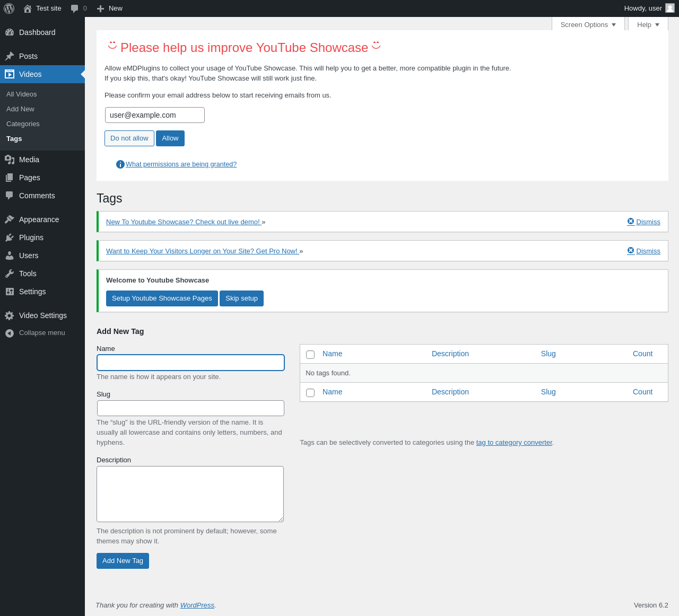Open the live demo link in the notice
This screenshot has width=679, height=616.
tap(184, 222)
